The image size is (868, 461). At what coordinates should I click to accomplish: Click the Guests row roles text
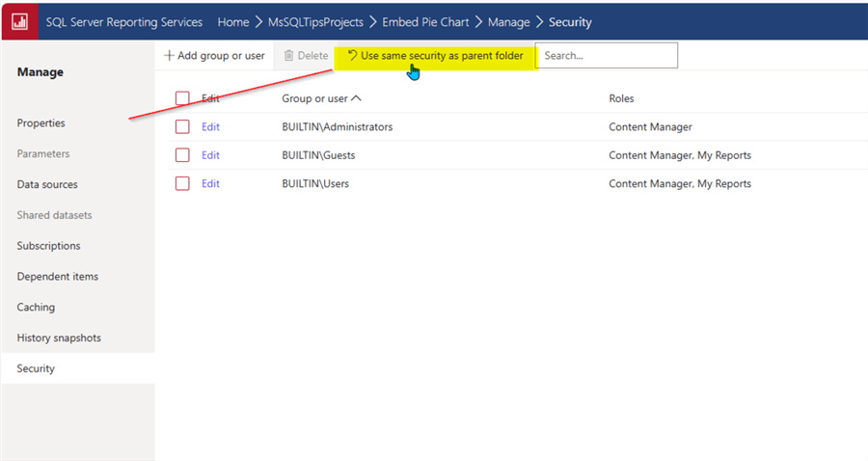point(680,155)
